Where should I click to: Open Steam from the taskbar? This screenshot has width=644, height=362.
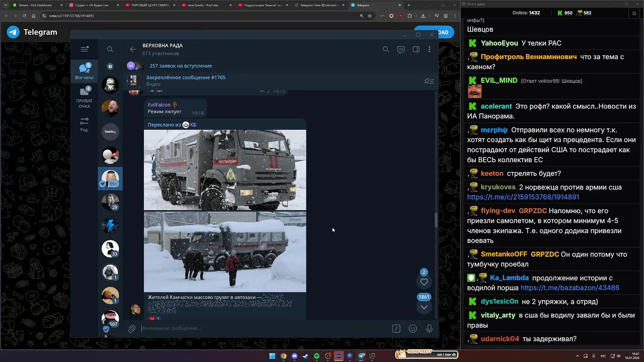click(x=305, y=356)
